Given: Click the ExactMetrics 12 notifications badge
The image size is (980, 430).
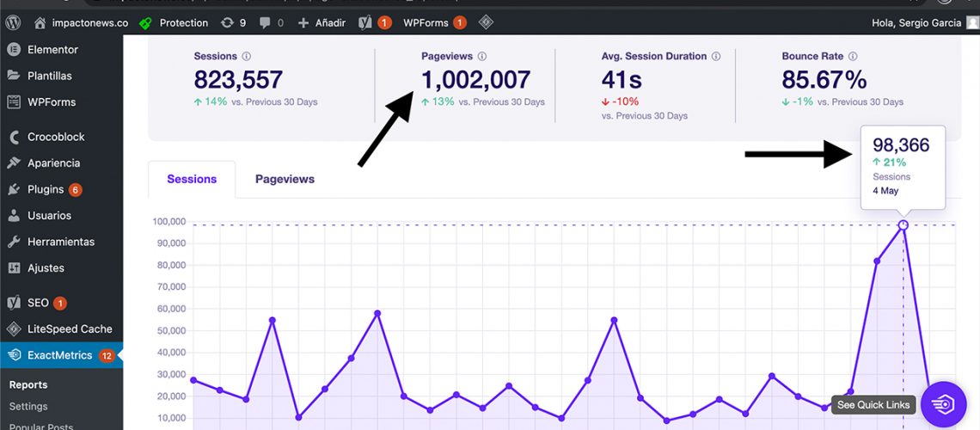Looking at the screenshot, I should point(107,356).
